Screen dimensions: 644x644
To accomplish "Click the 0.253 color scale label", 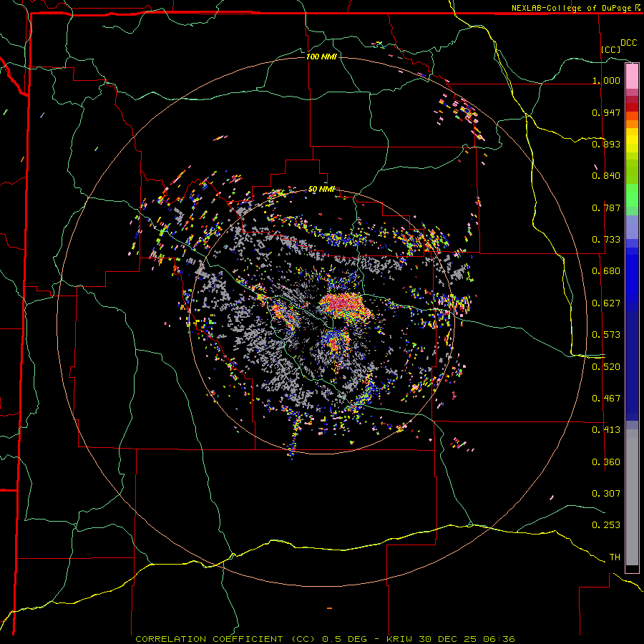I will coord(606,525).
